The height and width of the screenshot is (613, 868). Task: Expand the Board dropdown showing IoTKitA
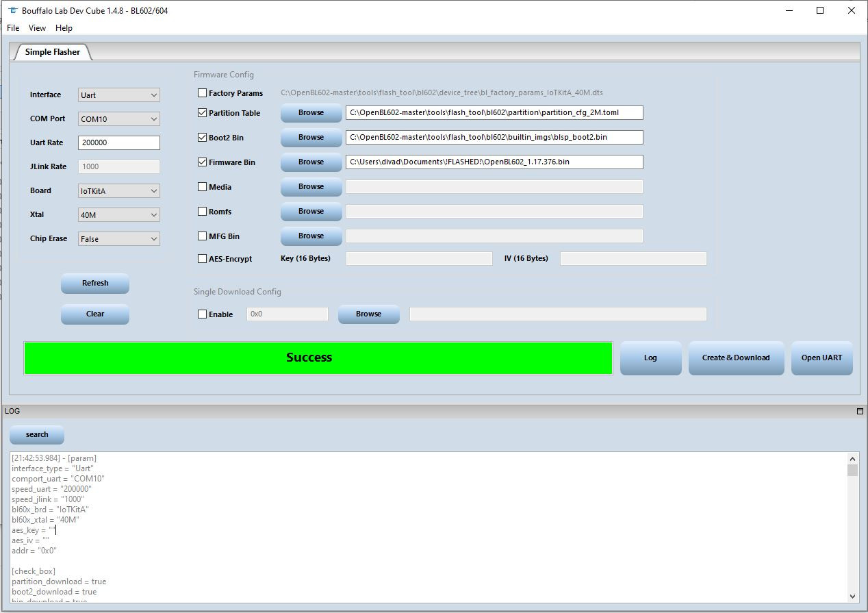[119, 191]
